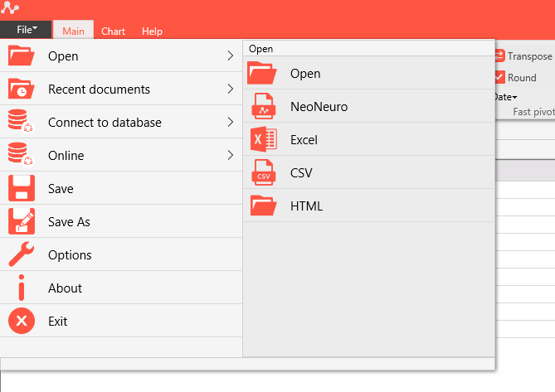555x392 pixels.
Task: Switch to the Help ribbon tab
Action: (x=152, y=31)
